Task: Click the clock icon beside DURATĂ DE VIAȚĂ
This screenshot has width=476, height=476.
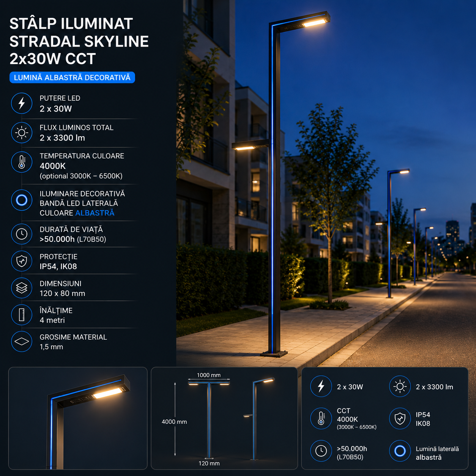Action: [22, 234]
